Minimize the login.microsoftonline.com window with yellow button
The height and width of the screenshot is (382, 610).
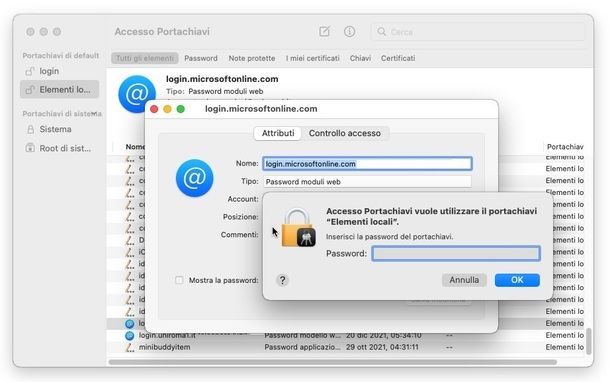coord(167,109)
